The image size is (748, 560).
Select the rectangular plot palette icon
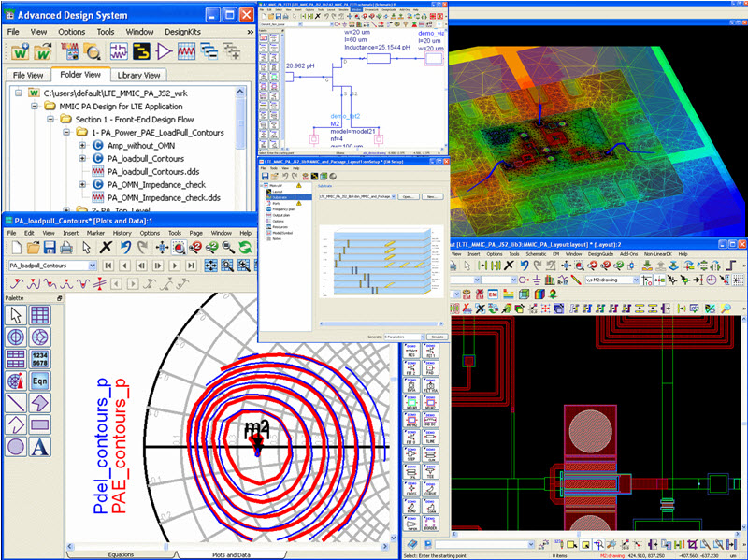point(39,315)
